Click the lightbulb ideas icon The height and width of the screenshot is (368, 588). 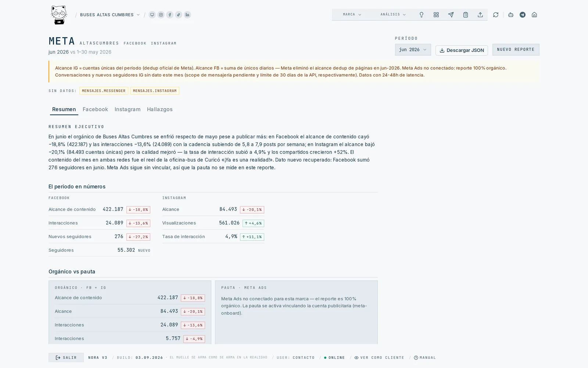pos(422,15)
